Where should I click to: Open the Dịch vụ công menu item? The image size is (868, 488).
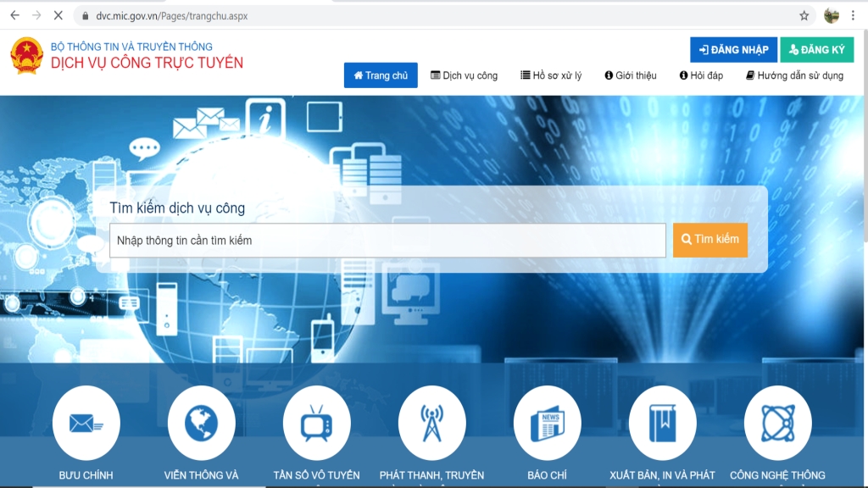pos(464,75)
